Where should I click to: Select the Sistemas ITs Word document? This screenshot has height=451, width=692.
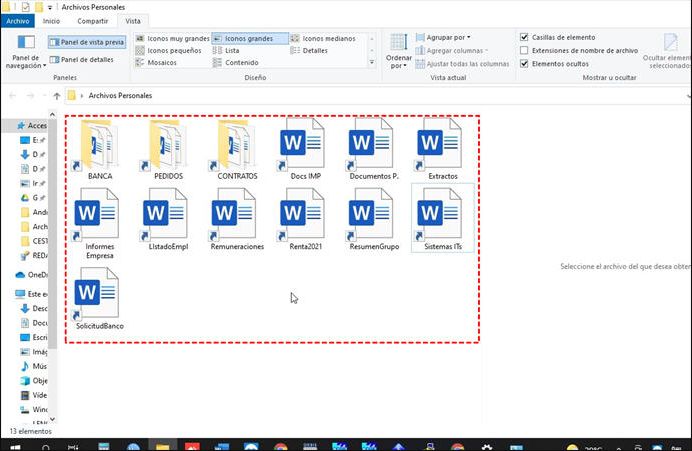[x=443, y=219]
